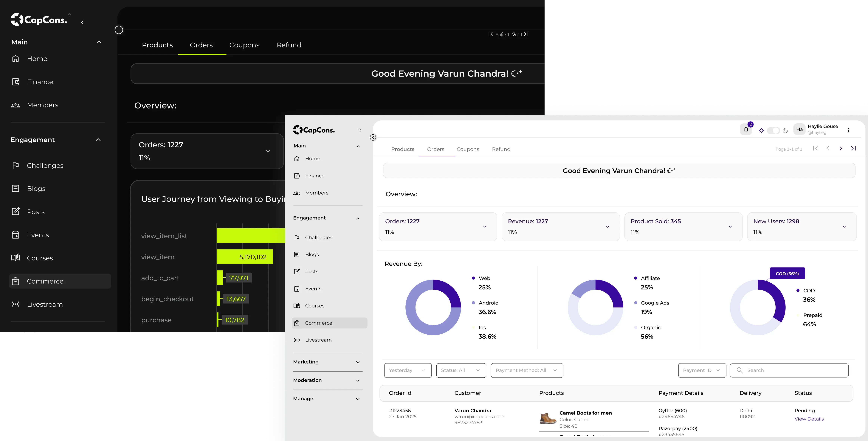Expand the Marketing section
This screenshot has height=441, width=868.
tap(327, 362)
